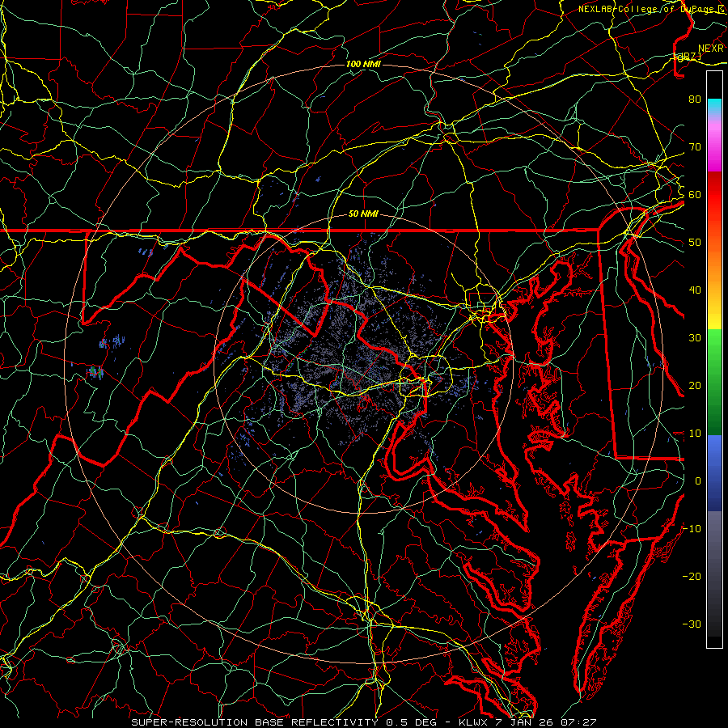Viewport: 728px width, 728px height.
Task: Click the "NEXLAB-College of DuPage" credit text
Action: coord(645,9)
